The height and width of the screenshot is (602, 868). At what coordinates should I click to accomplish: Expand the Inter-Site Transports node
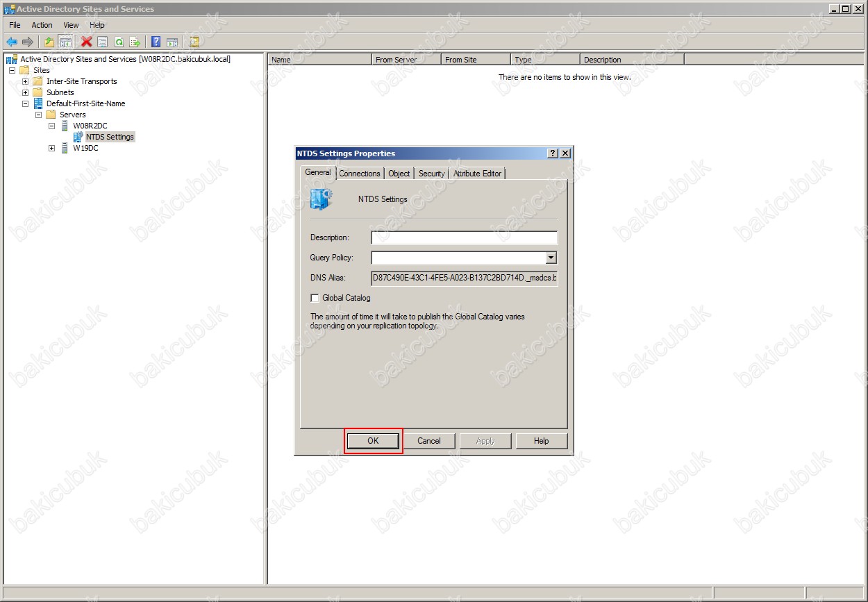point(26,81)
